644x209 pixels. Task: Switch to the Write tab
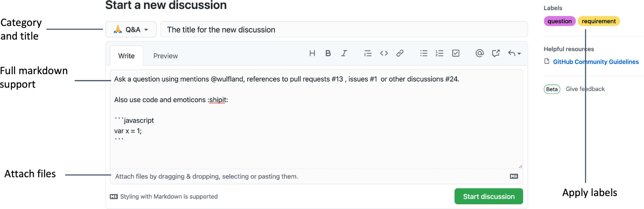pos(127,56)
